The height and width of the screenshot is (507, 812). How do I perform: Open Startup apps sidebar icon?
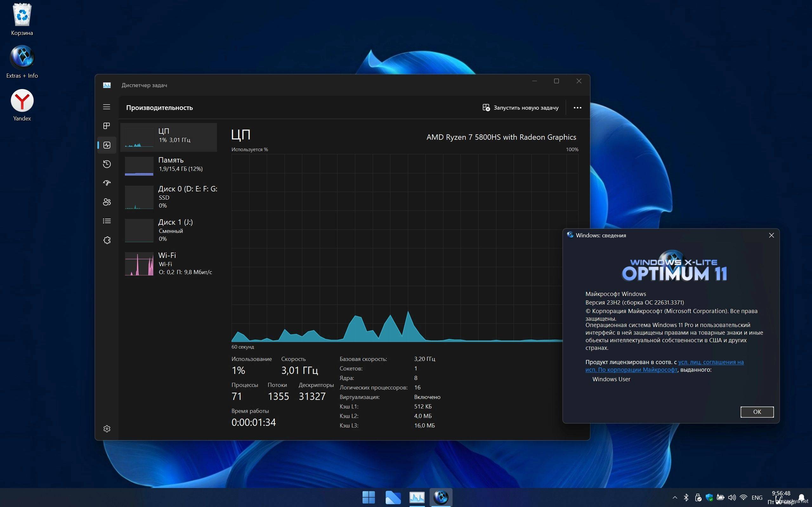pos(107,183)
